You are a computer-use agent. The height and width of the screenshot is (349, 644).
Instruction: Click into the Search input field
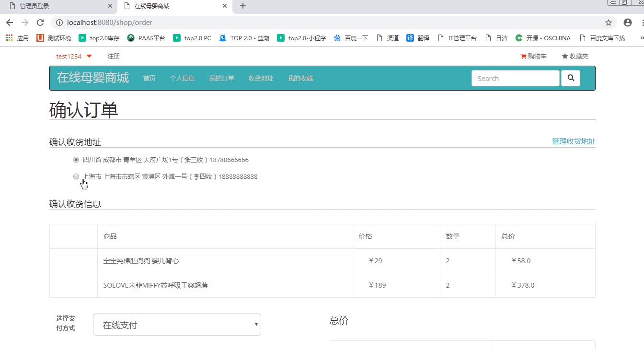point(516,78)
